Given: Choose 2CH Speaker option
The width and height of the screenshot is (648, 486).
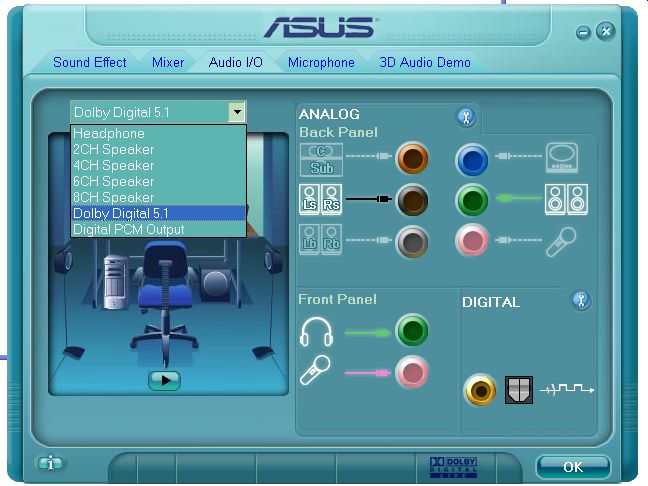Looking at the screenshot, I should point(159,149).
